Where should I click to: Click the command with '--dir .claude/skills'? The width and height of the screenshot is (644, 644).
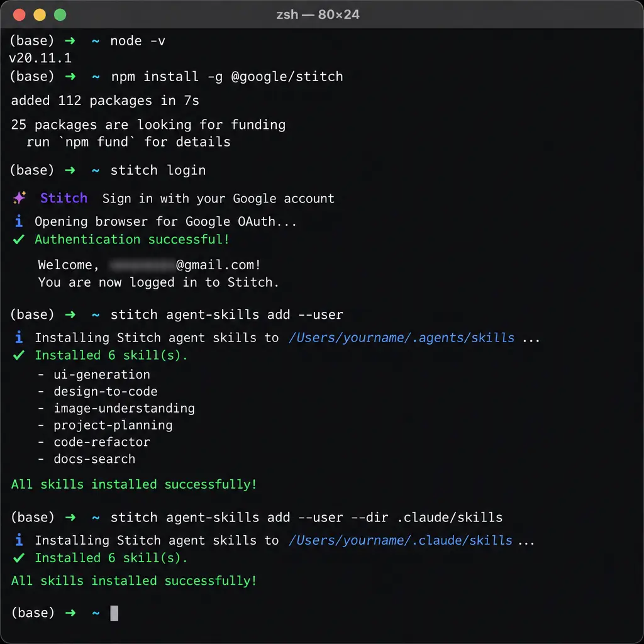[306, 517]
